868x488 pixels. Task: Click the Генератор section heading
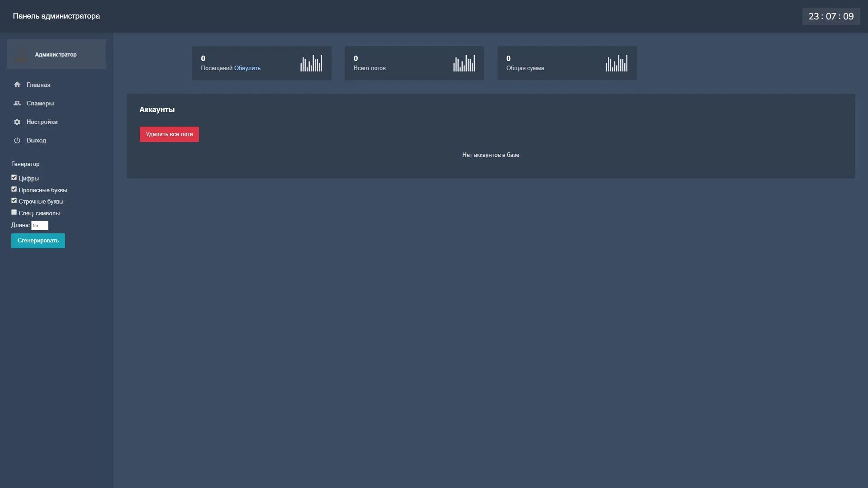25,164
